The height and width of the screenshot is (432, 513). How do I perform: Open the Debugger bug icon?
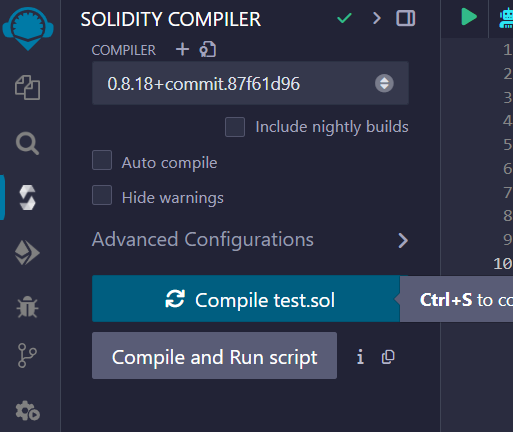27,307
